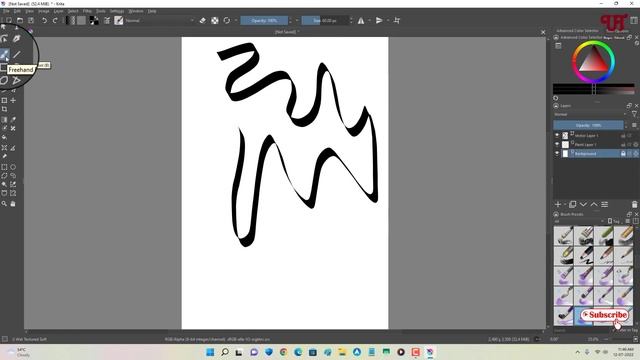The image size is (640, 360).
Task: Open the layer filter funnel options
Action: coord(634,114)
